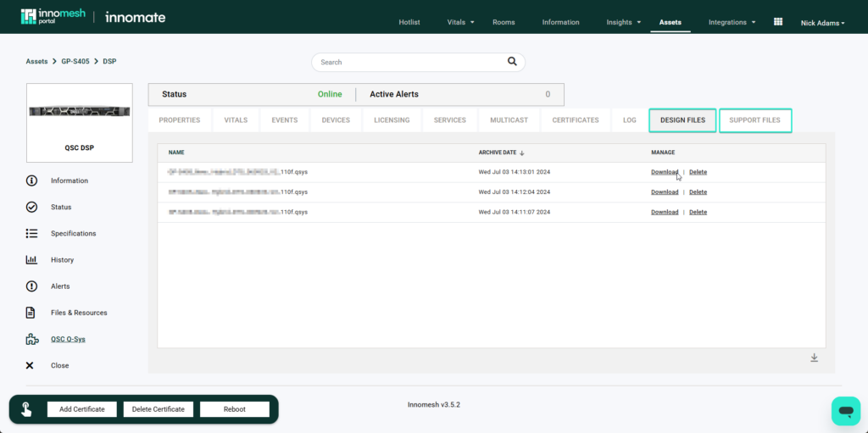Click the Status checkmark icon
This screenshot has width=868, height=433.
click(x=31, y=207)
